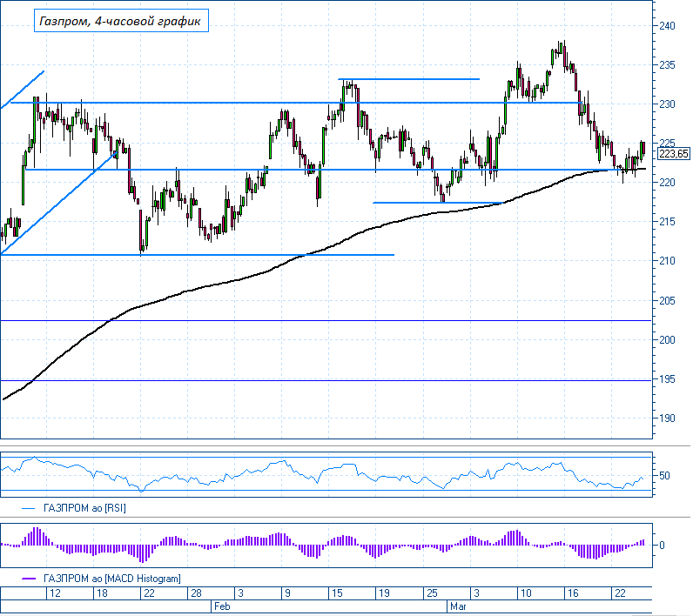
Task: Click the horizontal support line at 210.7
Action: point(198,255)
